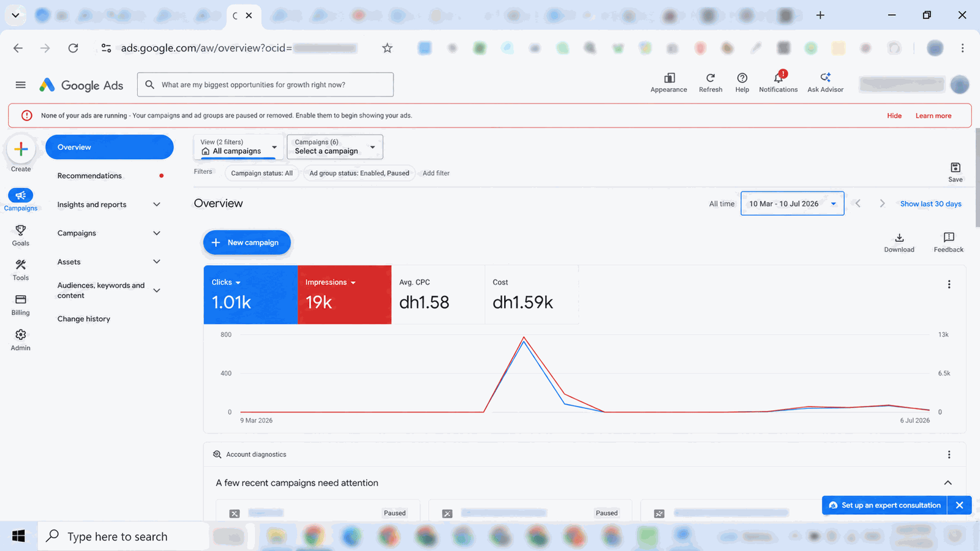Open Tools in the left rail
The height and width of the screenshot is (551, 980).
[21, 270]
